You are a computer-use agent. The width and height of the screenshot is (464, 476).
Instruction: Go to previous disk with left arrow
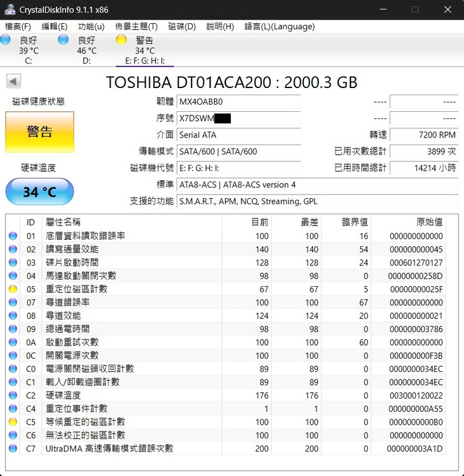pyautogui.click(x=13, y=81)
